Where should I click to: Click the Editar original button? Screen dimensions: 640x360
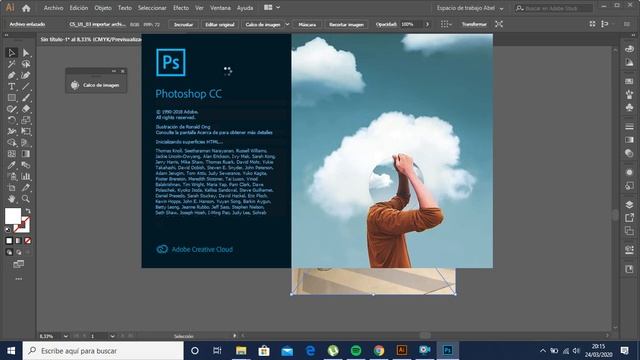click(220, 24)
